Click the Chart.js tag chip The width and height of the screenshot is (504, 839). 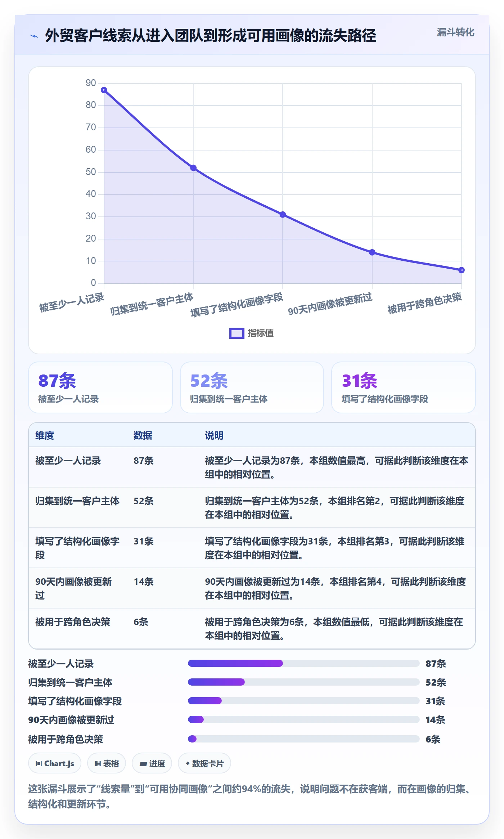pos(55,763)
